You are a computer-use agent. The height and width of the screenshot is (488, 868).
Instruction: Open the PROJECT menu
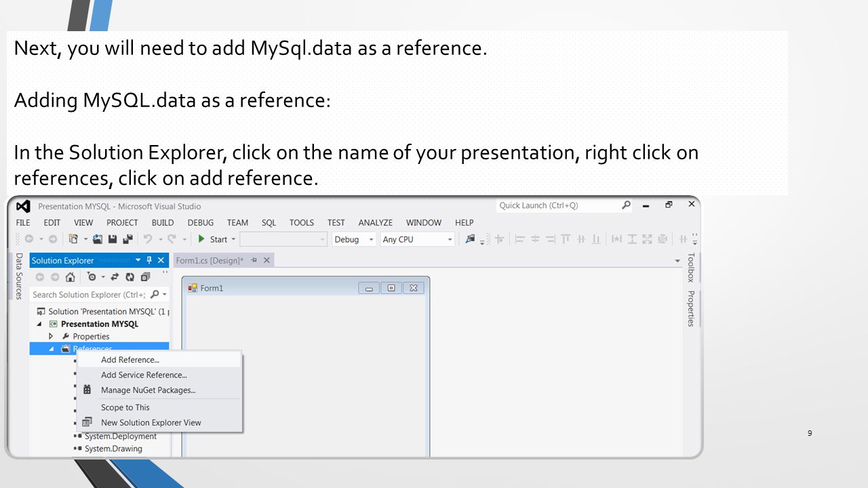pos(122,222)
